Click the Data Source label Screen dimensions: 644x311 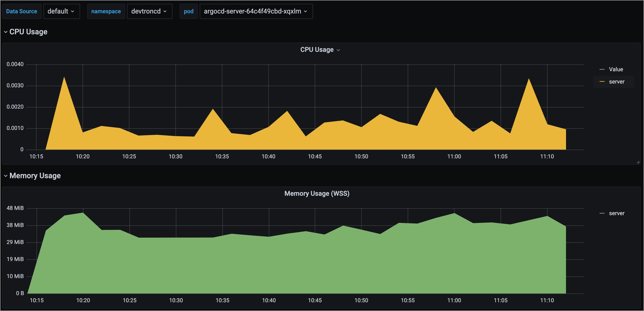pos(22,11)
